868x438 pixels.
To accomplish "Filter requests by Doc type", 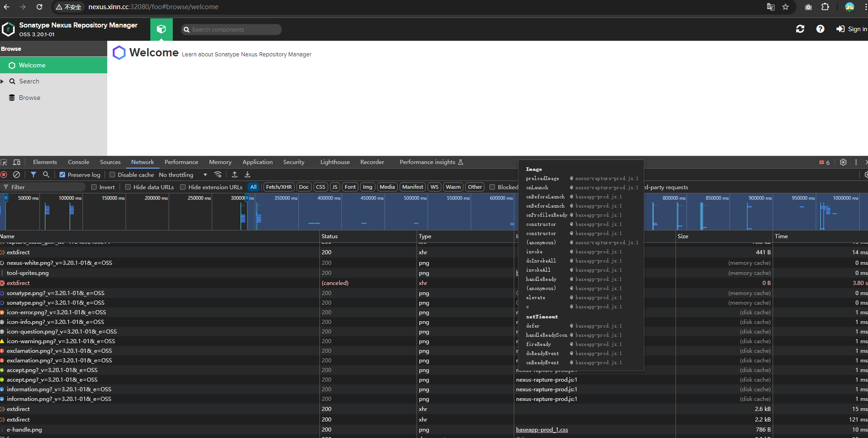I will pos(304,187).
